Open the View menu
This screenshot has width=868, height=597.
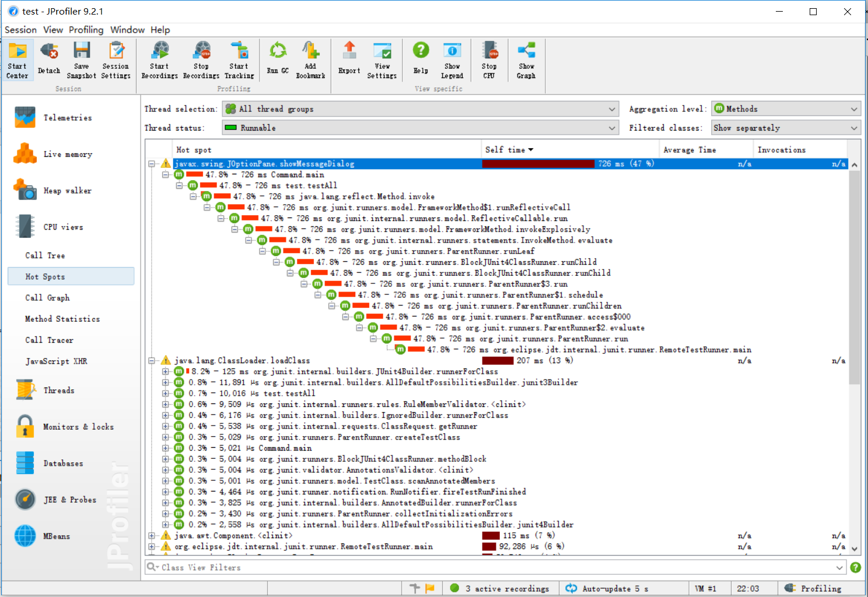pyautogui.click(x=53, y=30)
